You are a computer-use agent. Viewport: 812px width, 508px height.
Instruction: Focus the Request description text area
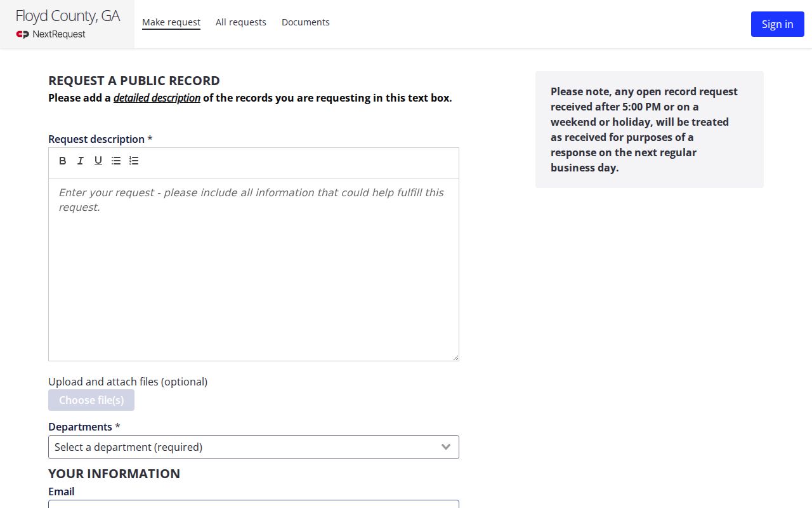pos(254,269)
